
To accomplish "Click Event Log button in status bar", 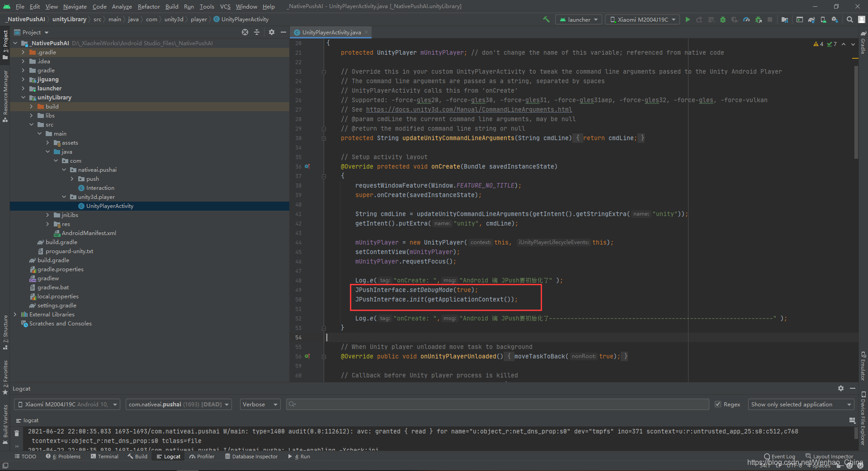I will [x=779, y=457].
